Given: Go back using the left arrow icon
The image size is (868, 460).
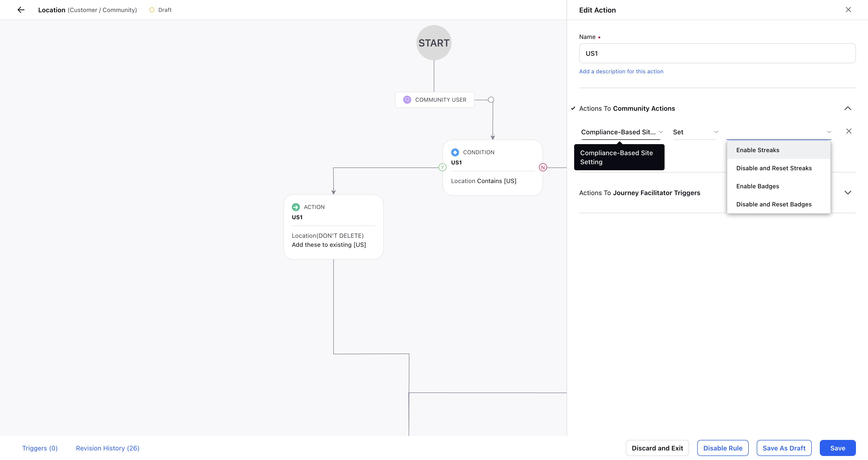Looking at the screenshot, I should coord(21,10).
